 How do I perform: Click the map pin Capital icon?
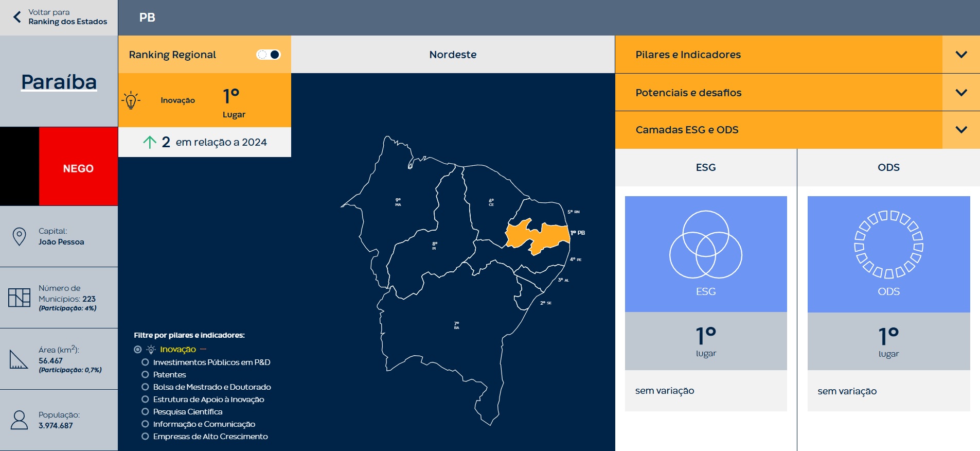coord(19,236)
